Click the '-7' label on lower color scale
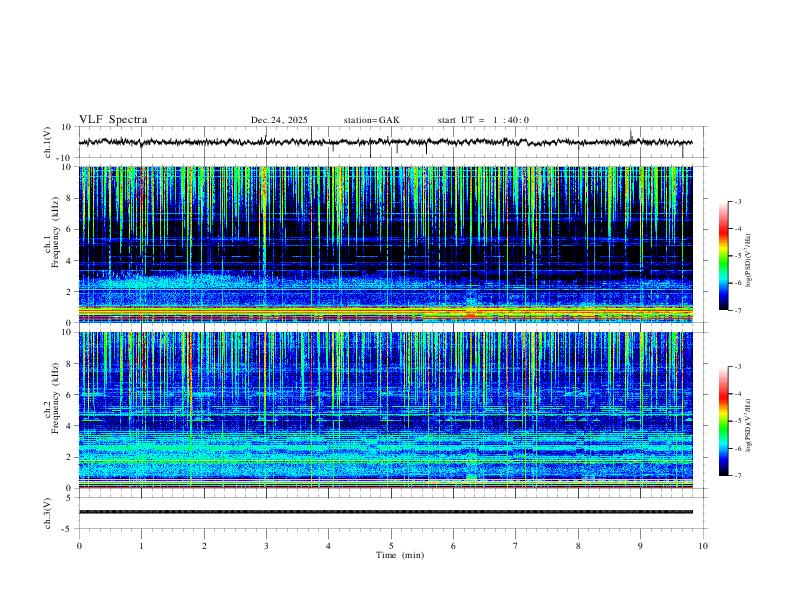792x612 pixels. coord(737,476)
